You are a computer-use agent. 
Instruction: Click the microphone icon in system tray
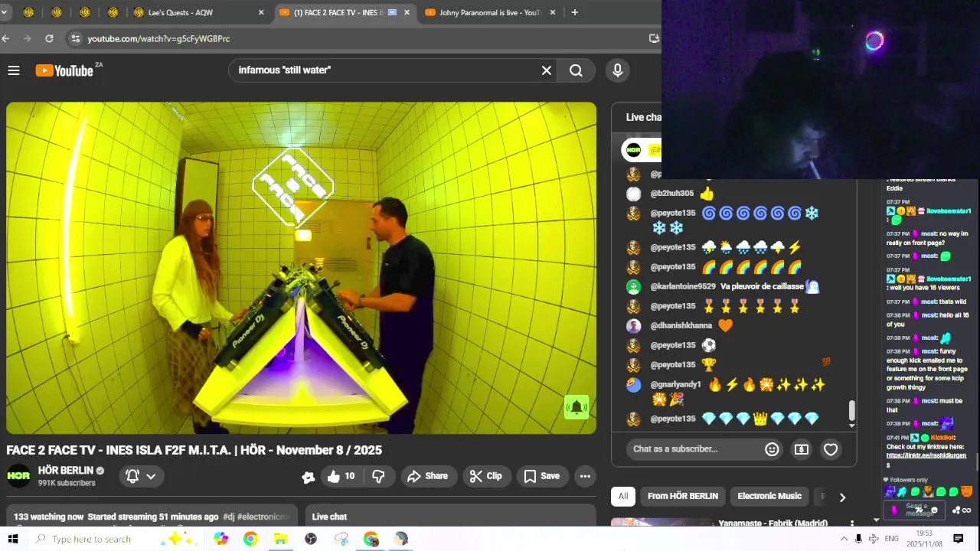tap(858, 539)
